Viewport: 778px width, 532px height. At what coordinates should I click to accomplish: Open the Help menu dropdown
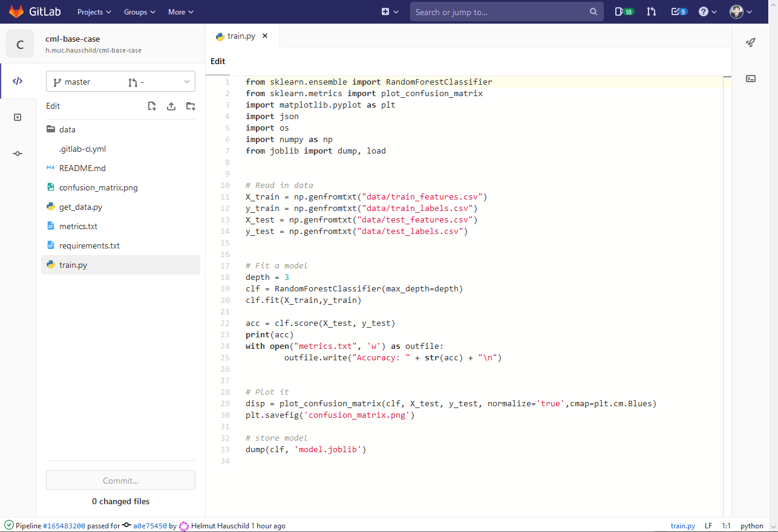click(x=707, y=11)
